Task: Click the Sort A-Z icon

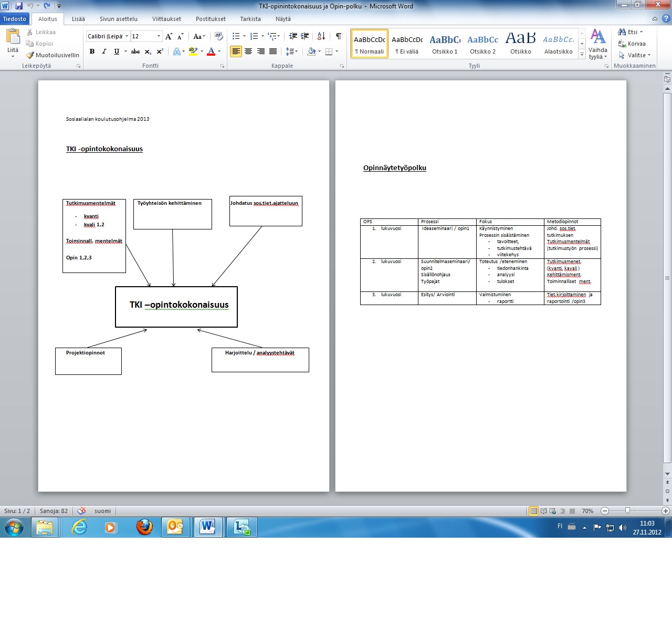Action: 321,36
